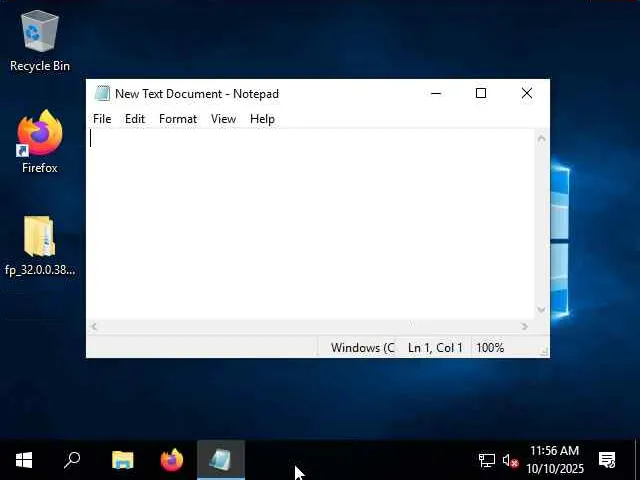The height and width of the screenshot is (480, 640).
Task: Click the Notepad icon in the title bar
Action: click(x=102, y=93)
